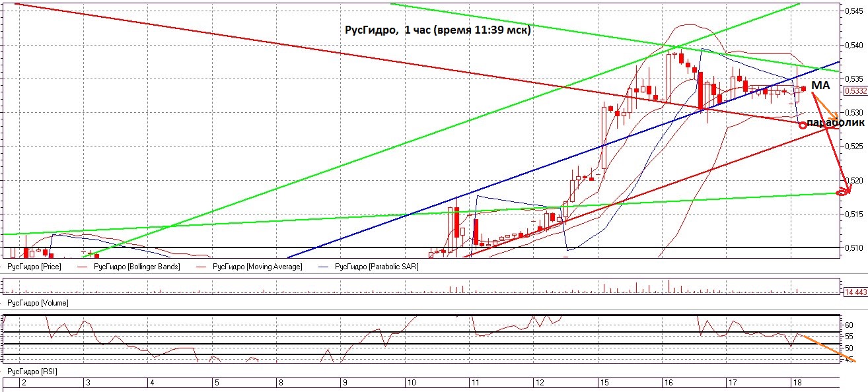This screenshot has width=868, height=392.
Task: Select date 15 on the time axis
Action: tap(604, 382)
